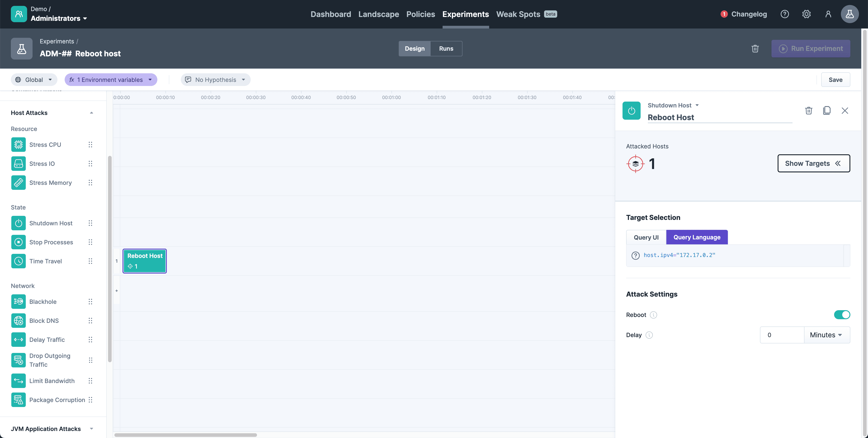Switch to the Runs tab
868x438 pixels.
[446, 49]
